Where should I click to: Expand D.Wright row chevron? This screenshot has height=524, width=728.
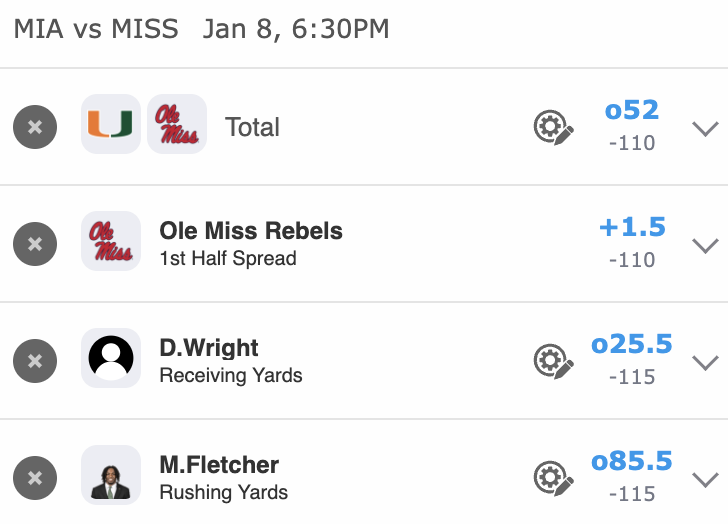[x=705, y=362]
